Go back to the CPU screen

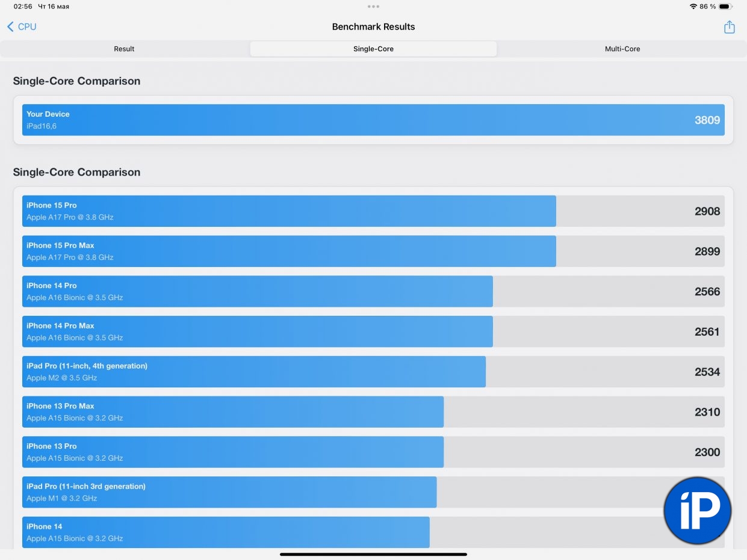[x=22, y=26]
